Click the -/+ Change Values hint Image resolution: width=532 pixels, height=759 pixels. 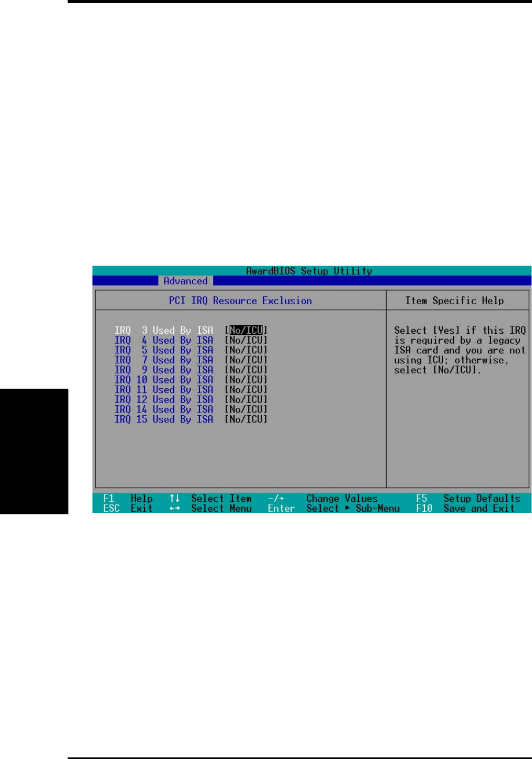323,499
